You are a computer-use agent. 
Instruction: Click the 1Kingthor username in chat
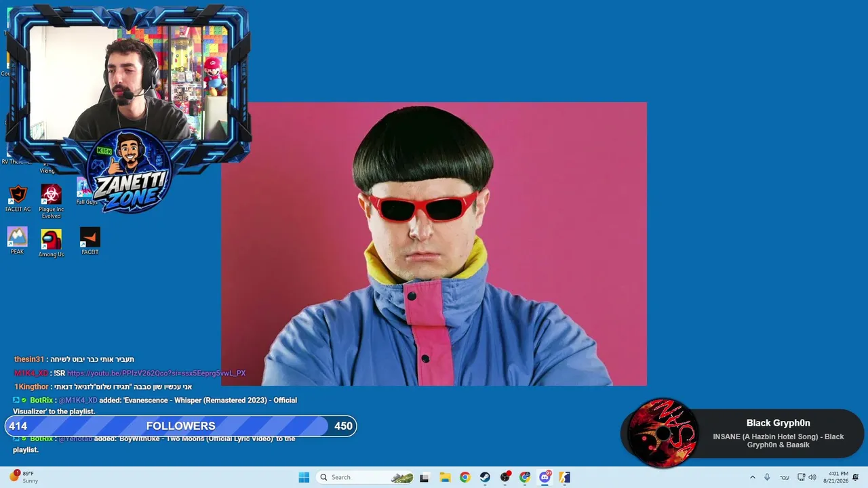tap(31, 387)
